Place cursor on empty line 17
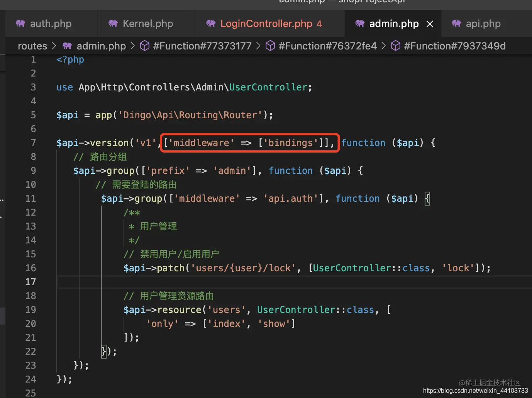This screenshot has width=532, height=398. (294, 282)
